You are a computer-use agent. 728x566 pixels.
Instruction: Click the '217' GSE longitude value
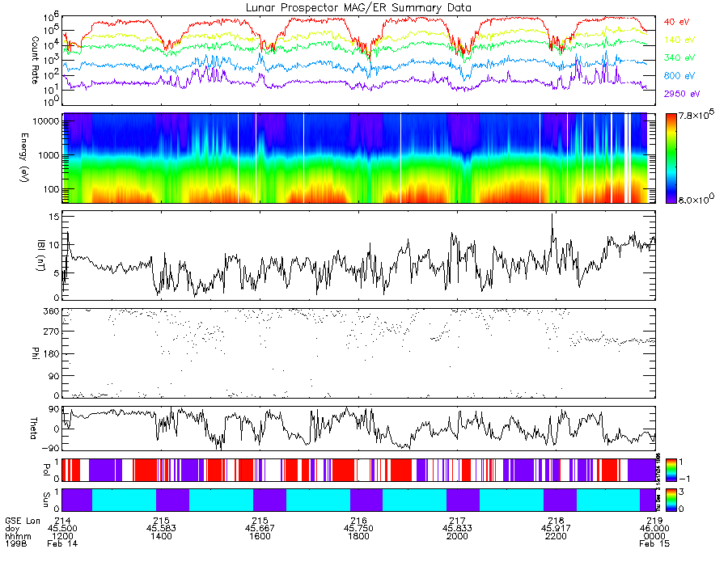click(457, 521)
